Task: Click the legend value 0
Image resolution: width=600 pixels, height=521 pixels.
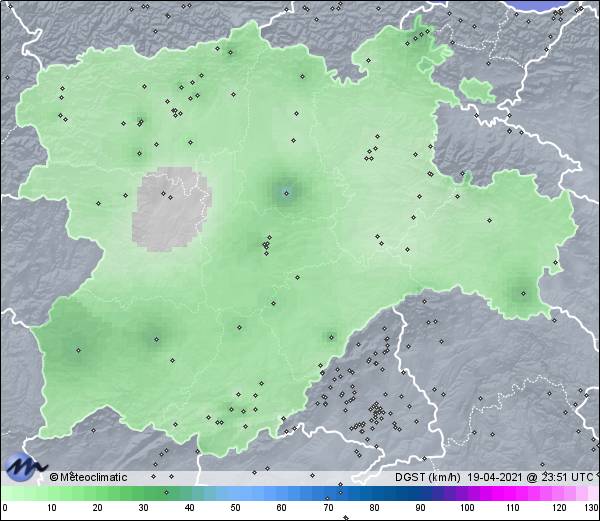Action: [5, 508]
